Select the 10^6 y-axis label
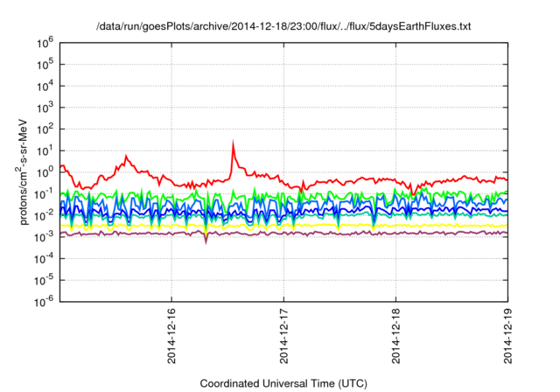Viewport: 560px width, 392px height. click(x=45, y=44)
